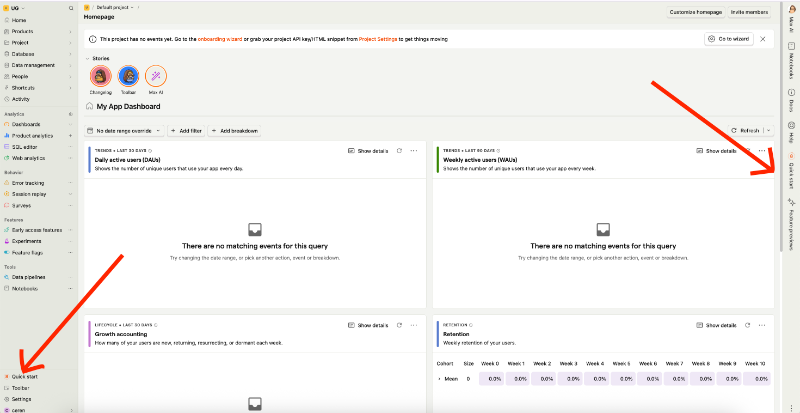Show details on the Growth accounting card
The image size is (800, 413).
point(368,325)
